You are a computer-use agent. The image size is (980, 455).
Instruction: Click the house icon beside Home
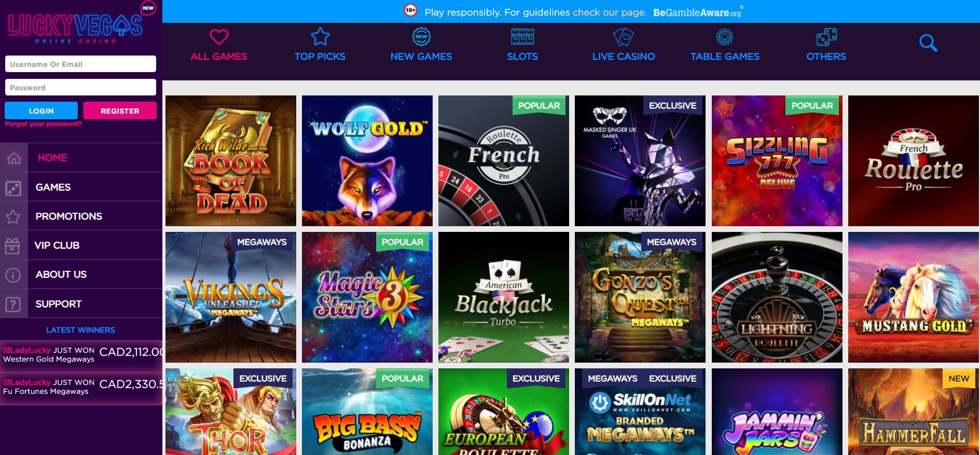[14, 158]
